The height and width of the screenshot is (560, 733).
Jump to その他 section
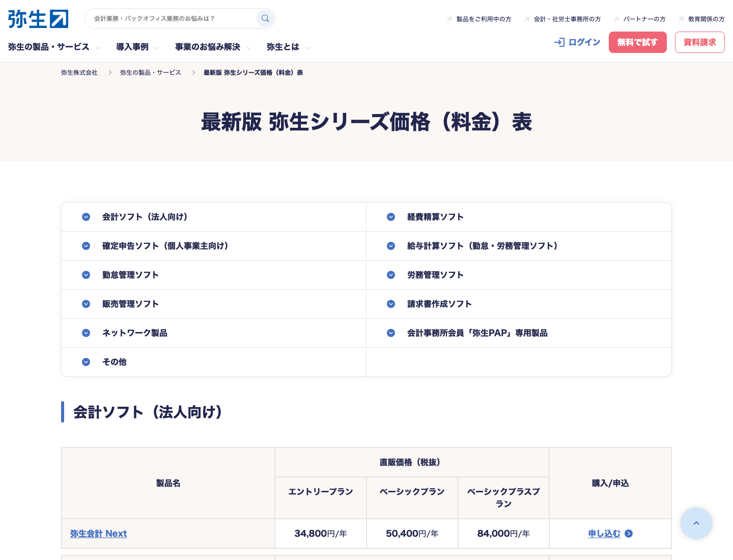(214, 362)
